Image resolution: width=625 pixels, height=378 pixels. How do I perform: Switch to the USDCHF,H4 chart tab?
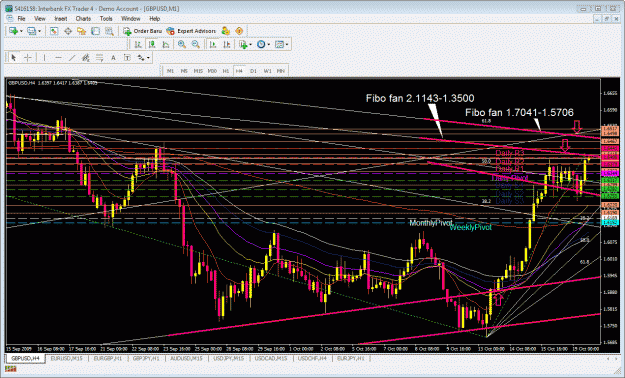pos(312,358)
